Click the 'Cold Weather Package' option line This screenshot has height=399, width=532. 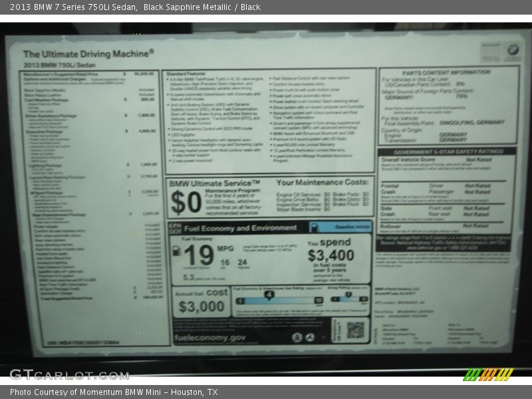point(46,100)
